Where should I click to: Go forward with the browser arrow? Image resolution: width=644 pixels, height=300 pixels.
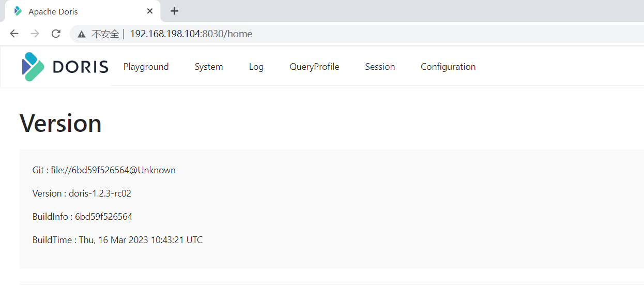coord(35,34)
